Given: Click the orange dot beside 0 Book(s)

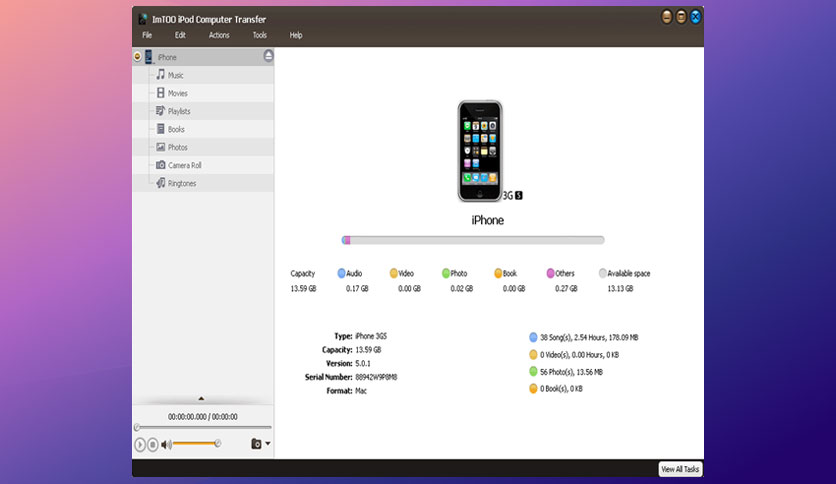Looking at the screenshot, I should (533, 389).
